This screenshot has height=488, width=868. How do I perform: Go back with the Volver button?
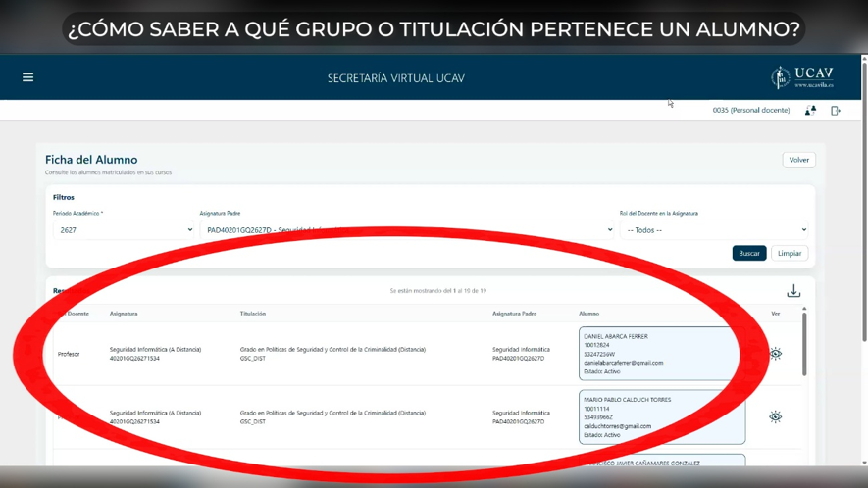[x=798, y=160]
